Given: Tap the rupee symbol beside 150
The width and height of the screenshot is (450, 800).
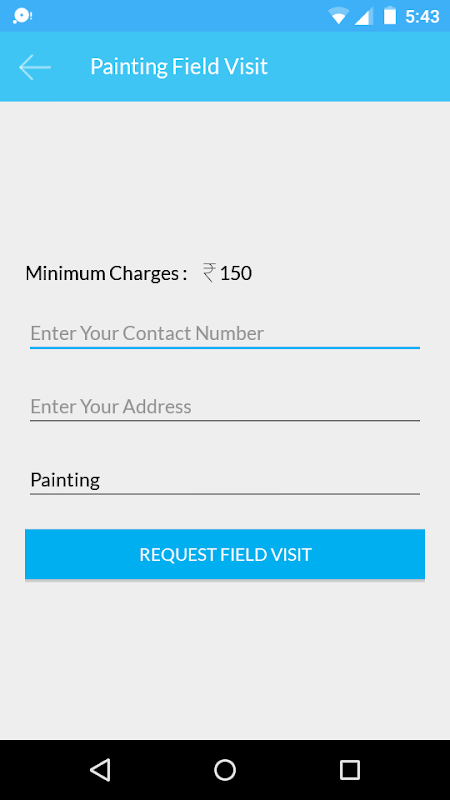Looking at the screenshot, I should click(209, 273).
